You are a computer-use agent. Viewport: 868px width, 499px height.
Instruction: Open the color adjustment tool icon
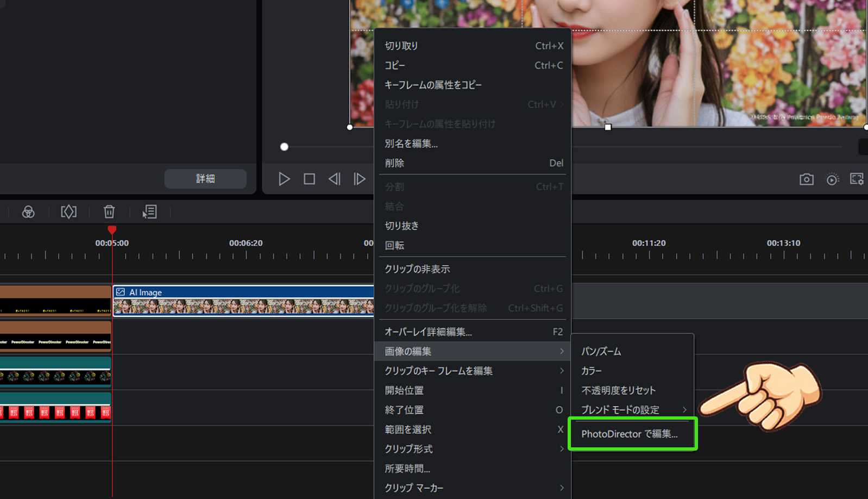tap(28, 212)
